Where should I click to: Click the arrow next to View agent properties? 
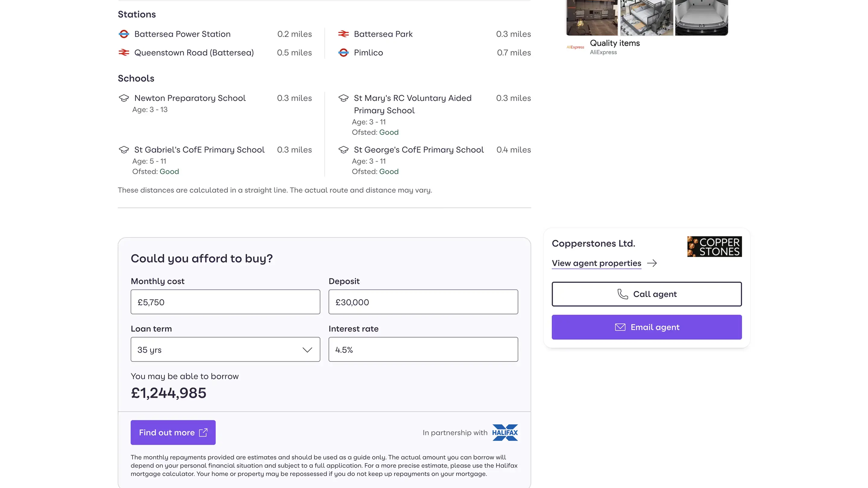tap(652, 263)
